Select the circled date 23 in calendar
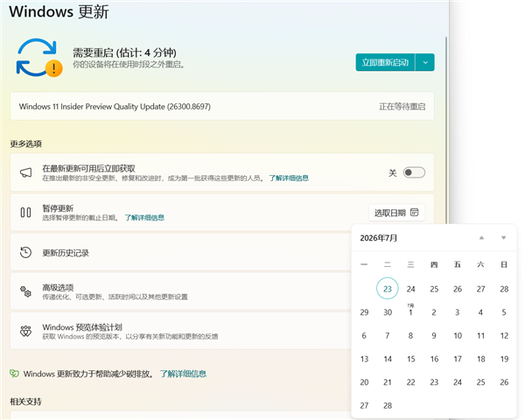Image resolution: width=525 pixels, height=420 pixels. (388, 289)
